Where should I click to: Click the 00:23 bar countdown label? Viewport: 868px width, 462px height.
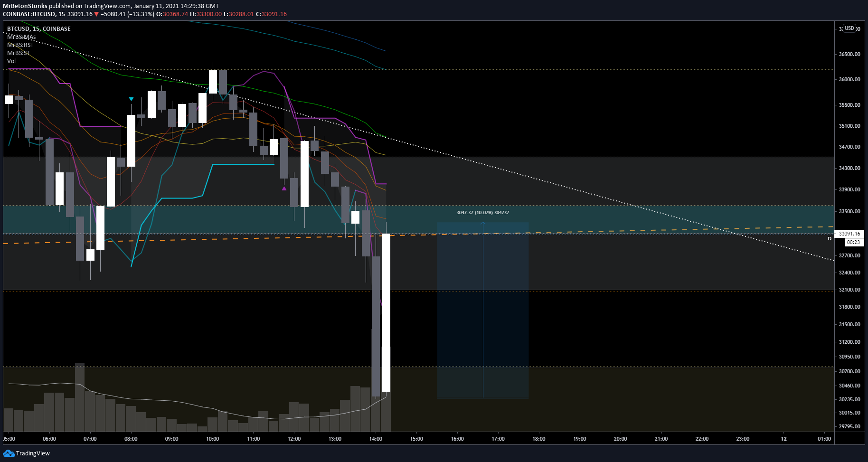[853, 242]
